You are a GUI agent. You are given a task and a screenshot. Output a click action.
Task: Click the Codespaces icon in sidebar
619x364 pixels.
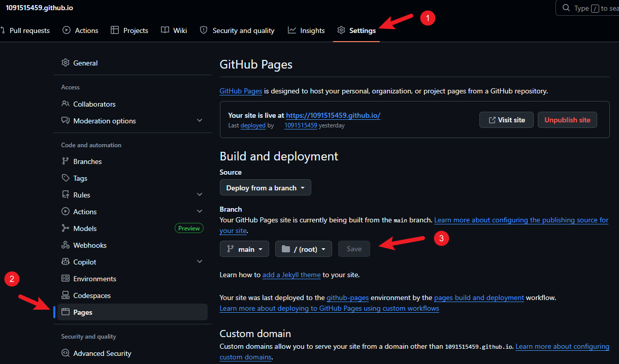(x=66, y=295)
